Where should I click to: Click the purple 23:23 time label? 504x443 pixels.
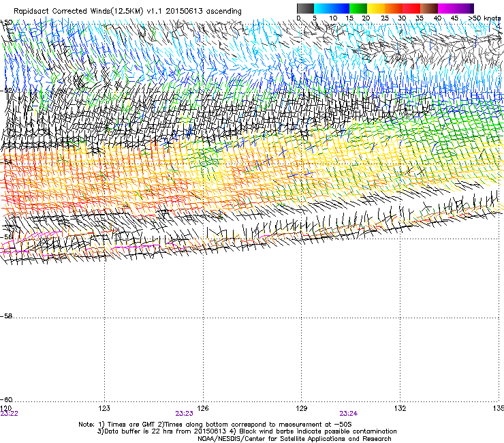[x=184, y=414]
